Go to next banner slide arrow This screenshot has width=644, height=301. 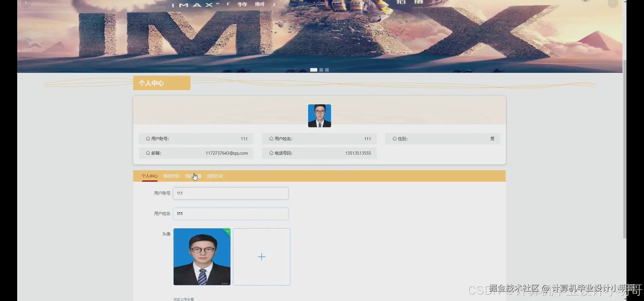point(613,3)
